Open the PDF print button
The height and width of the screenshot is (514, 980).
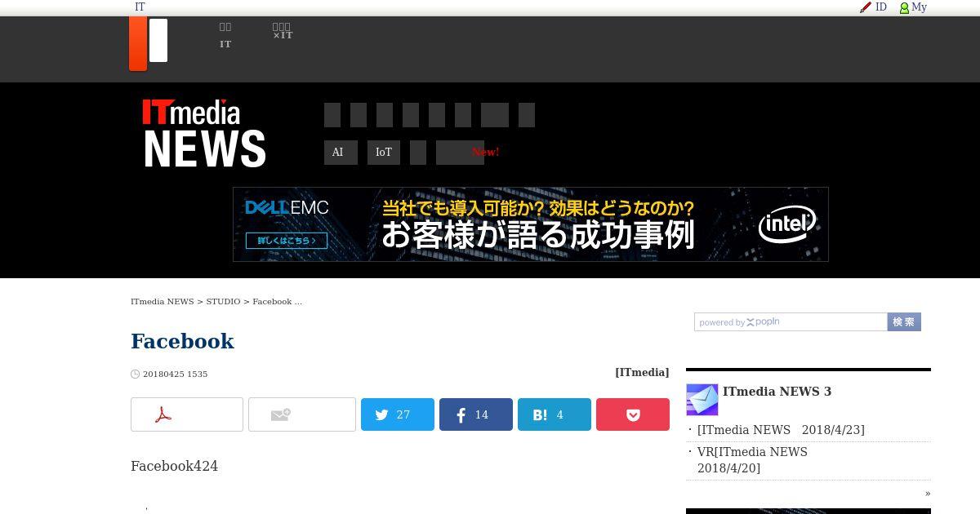coord(187,414)
